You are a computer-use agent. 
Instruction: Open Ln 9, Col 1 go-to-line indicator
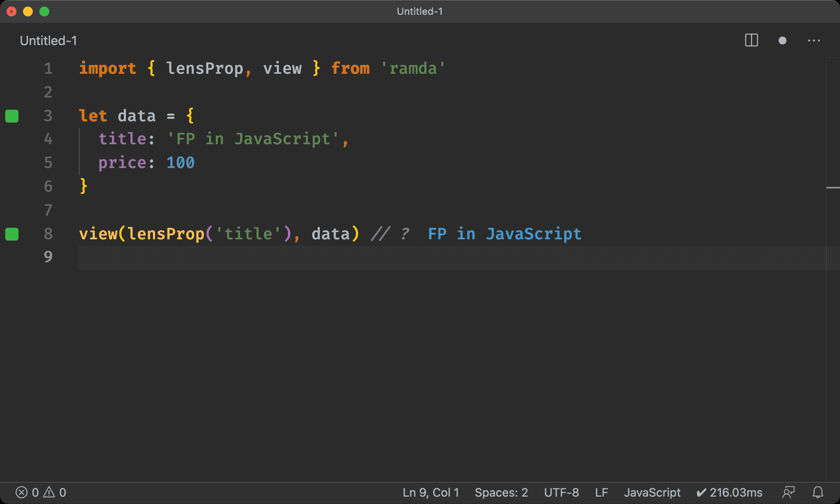[x=431, y=492]
